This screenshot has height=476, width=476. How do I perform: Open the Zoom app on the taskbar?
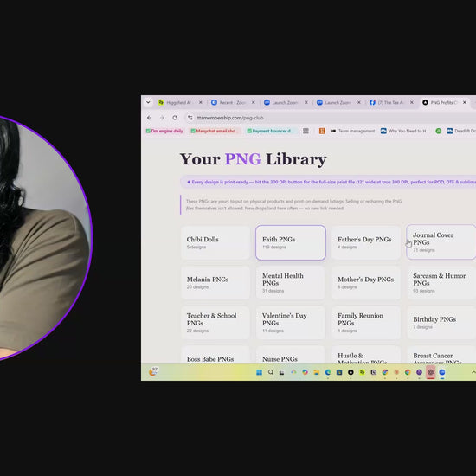(442, 372)
